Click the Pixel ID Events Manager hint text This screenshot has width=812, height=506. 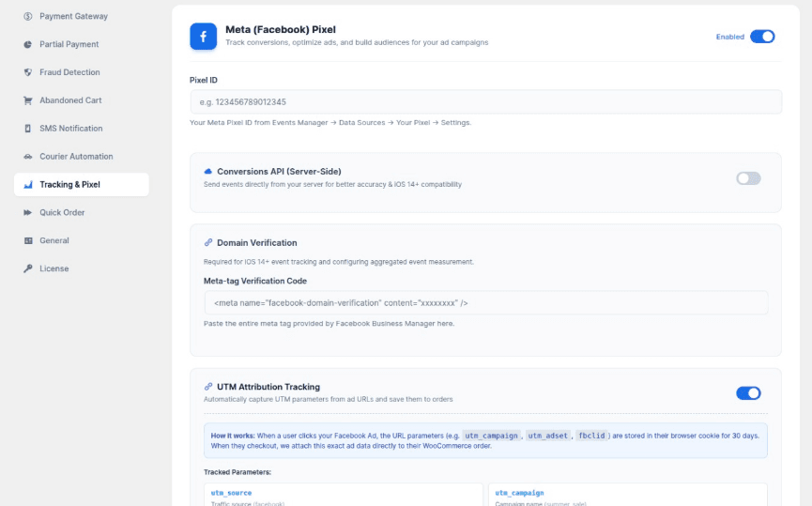[330, 123]
